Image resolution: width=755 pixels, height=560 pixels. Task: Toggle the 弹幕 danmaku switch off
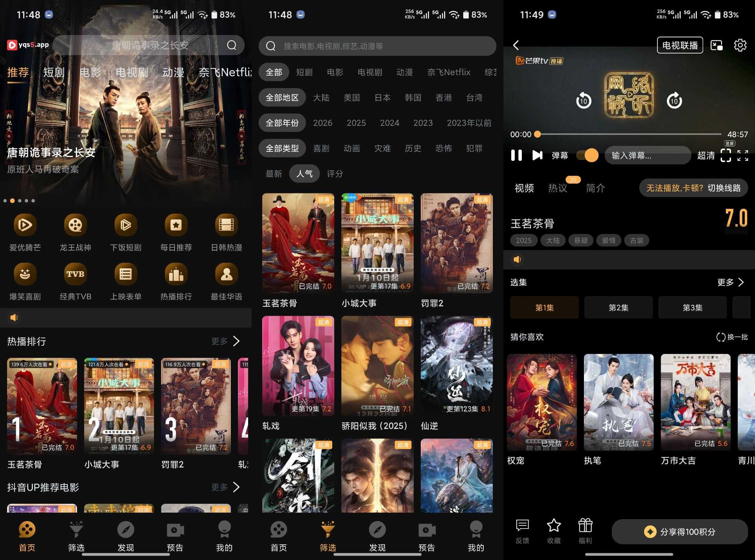coord(587,155)
